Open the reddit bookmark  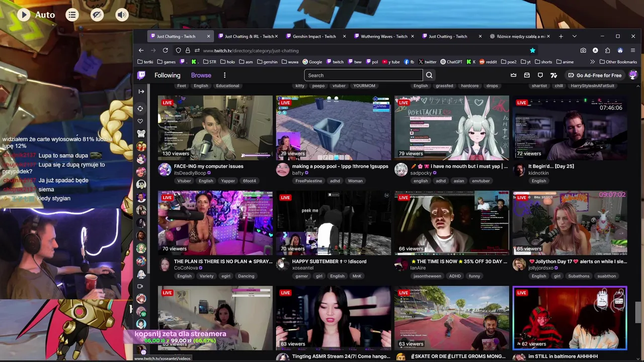click(x=488, y=62)
